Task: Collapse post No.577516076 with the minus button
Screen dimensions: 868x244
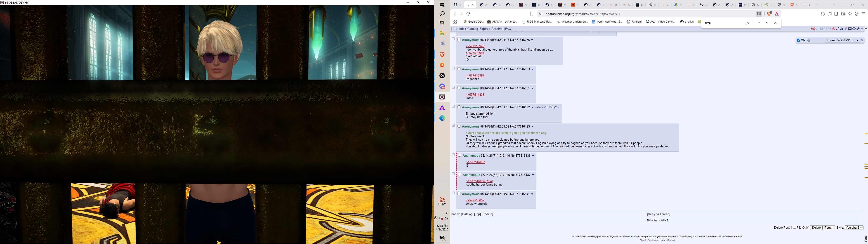Action: 453,39
